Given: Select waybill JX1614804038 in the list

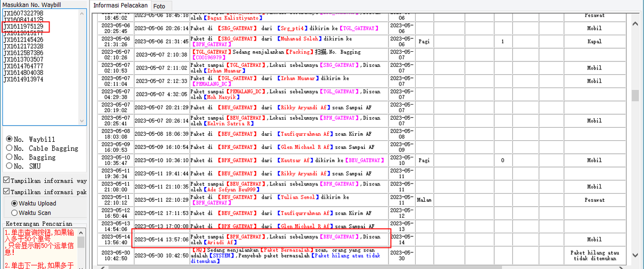Looking at the screenshot, I should (x=23, y=72).
